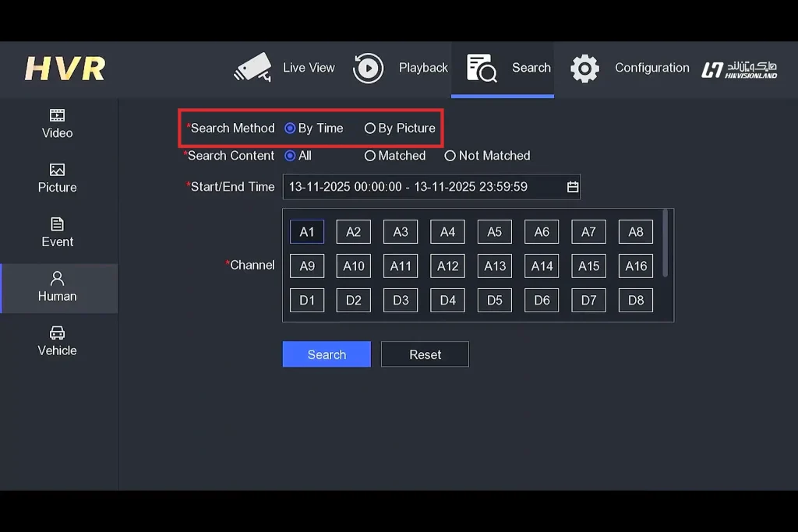The height and width of the screenshot is (532, 798).
Task: Open the Picture search sidebar icon
Action: (57, 170)
